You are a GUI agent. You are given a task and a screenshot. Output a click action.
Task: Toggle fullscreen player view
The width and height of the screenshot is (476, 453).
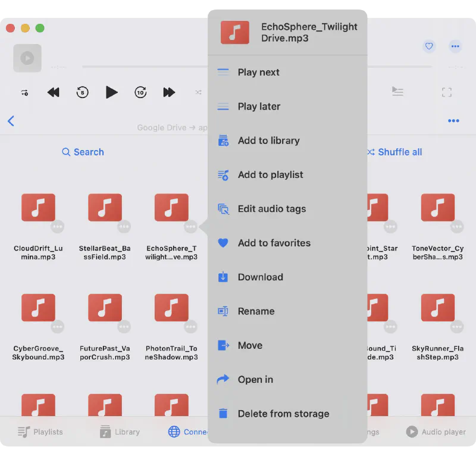[446, 92]
